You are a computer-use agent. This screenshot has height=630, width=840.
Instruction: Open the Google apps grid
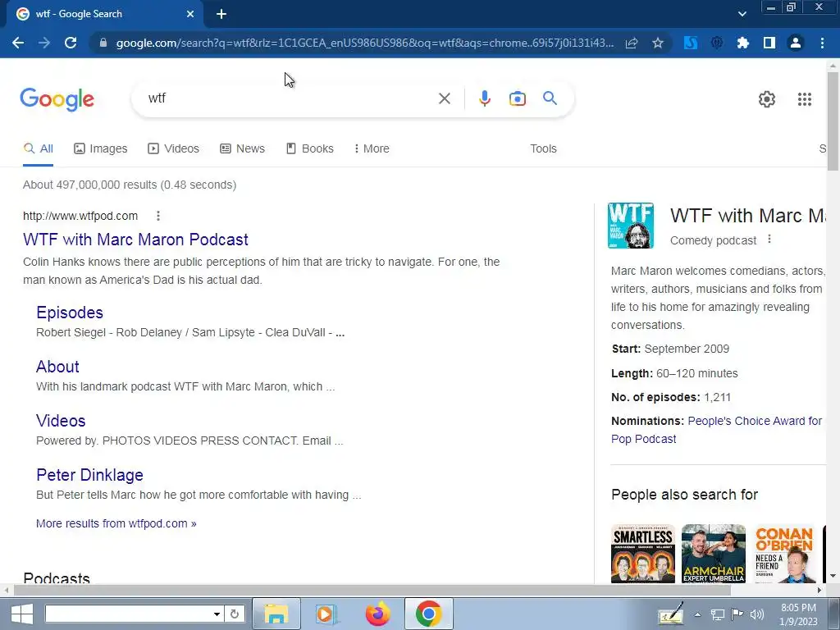click(x=804, y=99)
